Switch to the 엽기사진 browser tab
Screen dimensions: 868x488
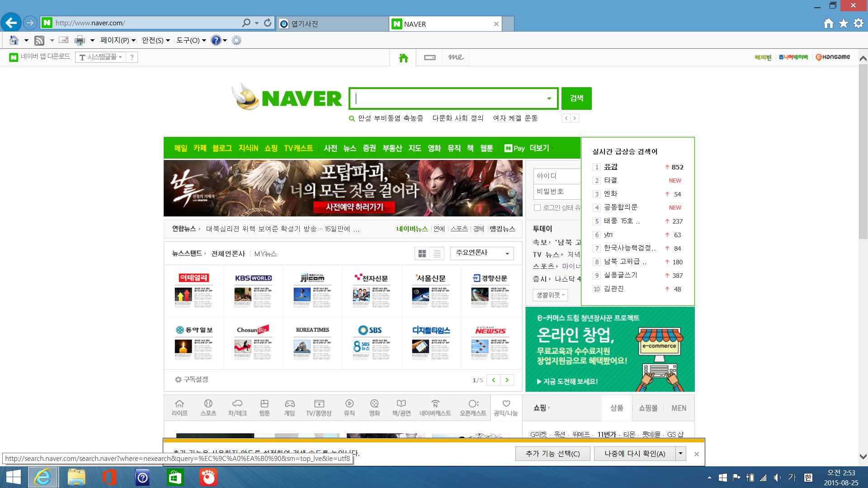(x=332, y=23)
